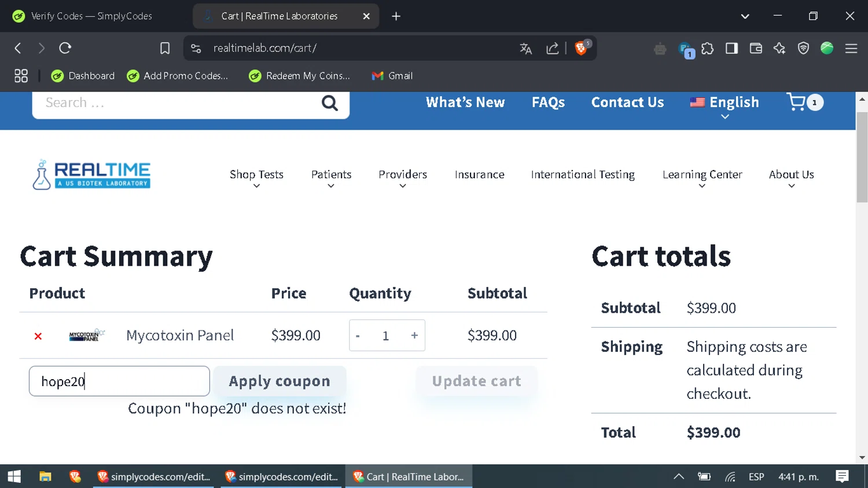The width and height of the screenshot is (868, 488).
Task: Open Windows Start menu
Action: click(14, 476)
